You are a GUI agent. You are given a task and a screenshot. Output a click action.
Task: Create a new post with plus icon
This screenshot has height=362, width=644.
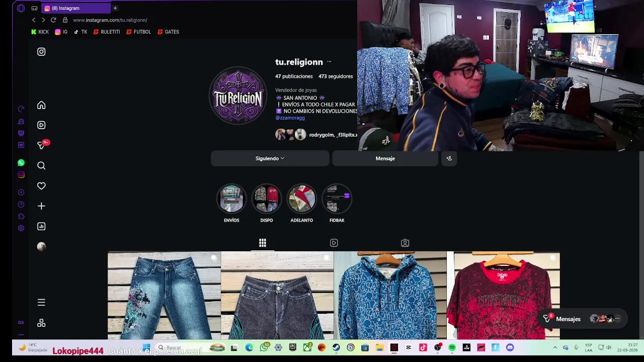click(x=41, y=206)
